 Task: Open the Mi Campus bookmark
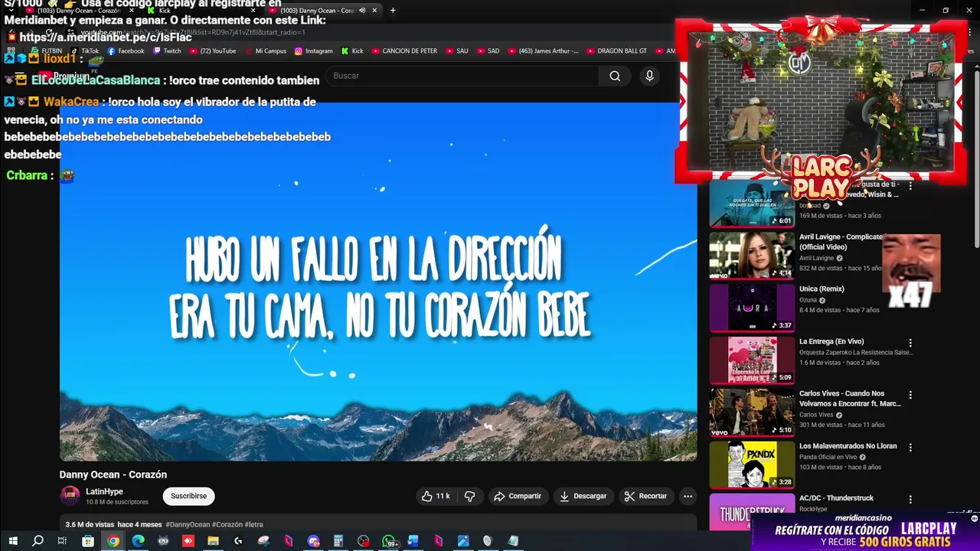[265, 51]
